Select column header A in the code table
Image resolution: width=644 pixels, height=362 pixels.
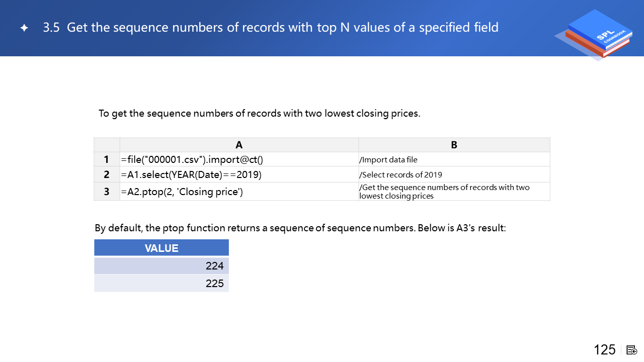pos(239,145)
